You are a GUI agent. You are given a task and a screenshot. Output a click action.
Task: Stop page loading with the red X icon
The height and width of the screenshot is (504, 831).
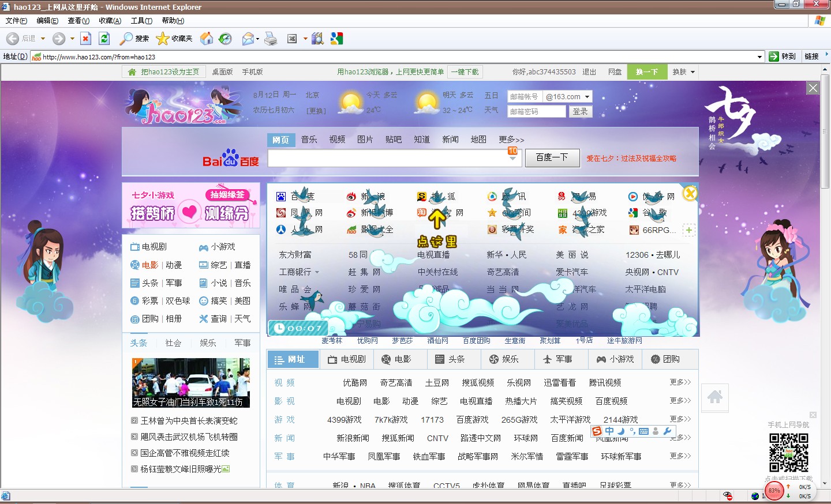[x=85, y=39]
